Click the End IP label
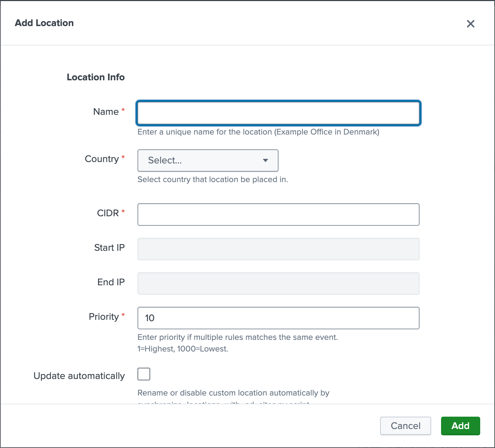The width and height of the screenshot is (495, 448). (111, 282)
